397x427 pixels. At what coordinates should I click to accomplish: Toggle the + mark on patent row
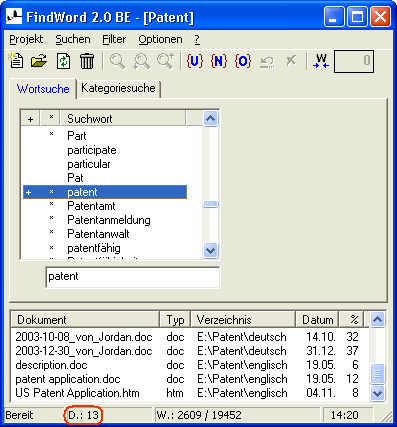pyautogui.click(x=29, y=192)
